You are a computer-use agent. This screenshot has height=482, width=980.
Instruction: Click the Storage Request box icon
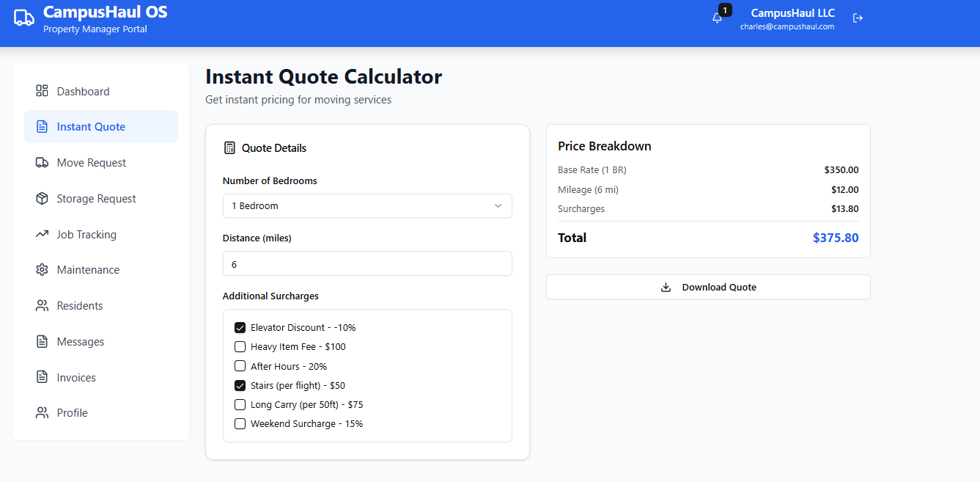[x=42, y=199]
